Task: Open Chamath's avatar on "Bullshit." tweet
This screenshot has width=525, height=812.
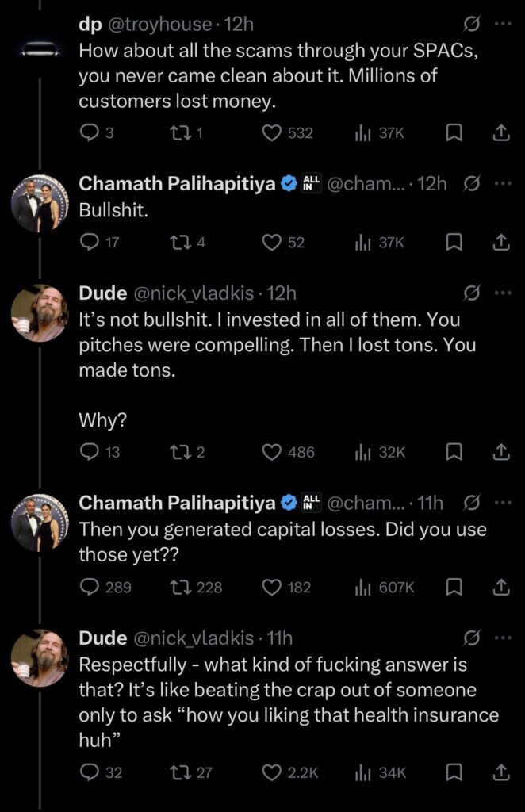Action: click(37, 205)
